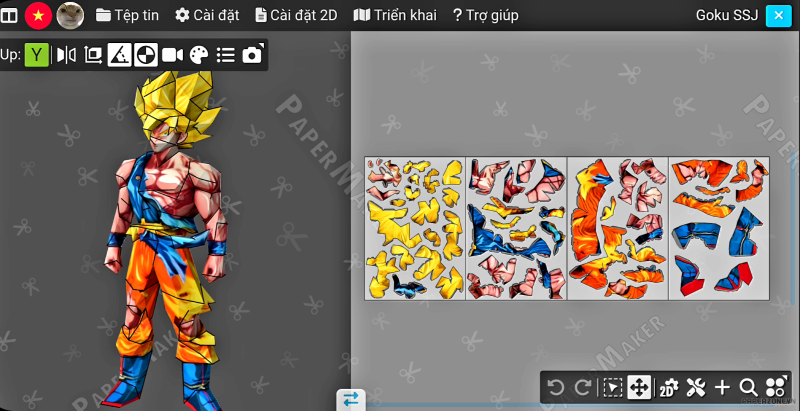The width and height of the screenshot is (800, 411).
Task: Open the Tệp tin menu
Action: coord(127,15)
